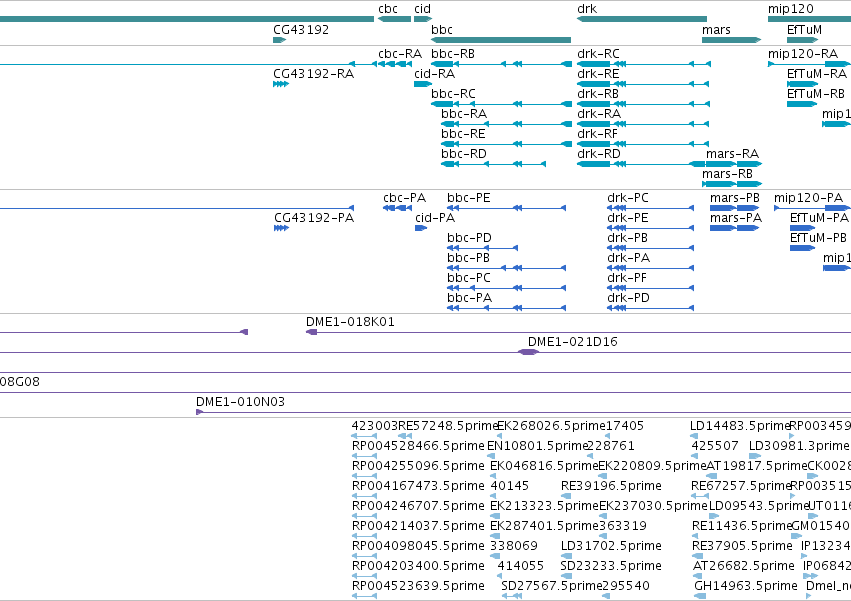Select the cbc-PA protein feature

click(x=398, y=208)
